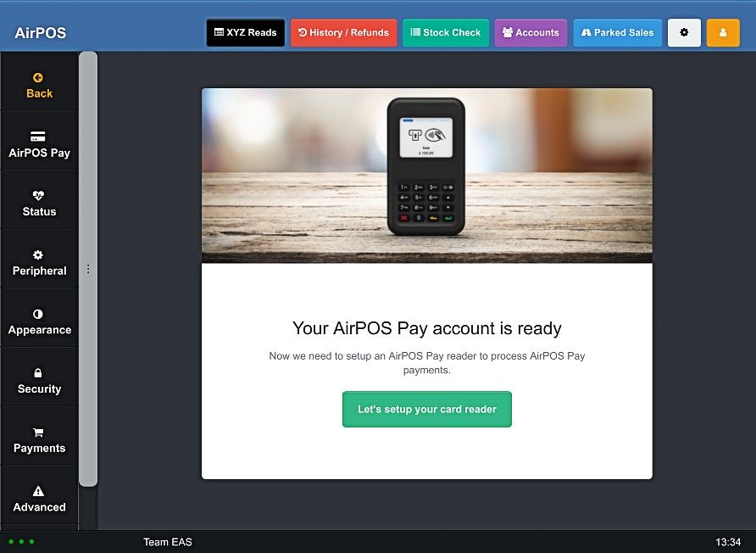Select the Status heartbeat icon
Image resolution: width=756 pixels, height=553 pixels.
[38, 195]
